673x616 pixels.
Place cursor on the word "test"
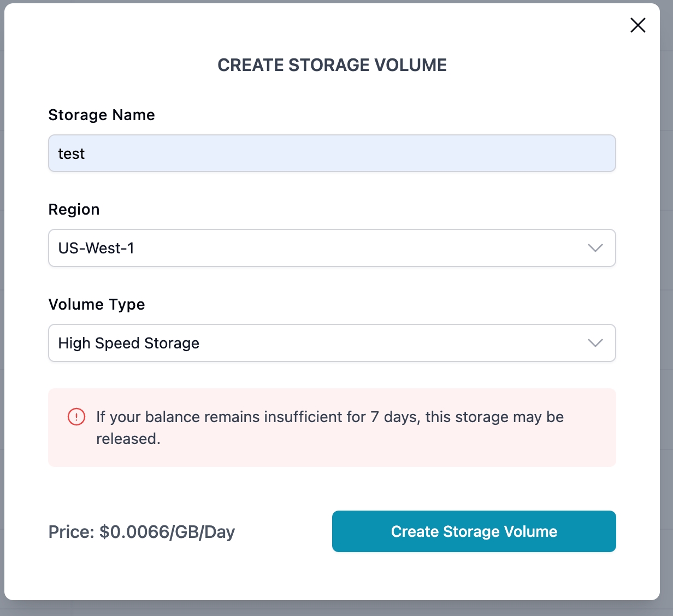(72, 154)
